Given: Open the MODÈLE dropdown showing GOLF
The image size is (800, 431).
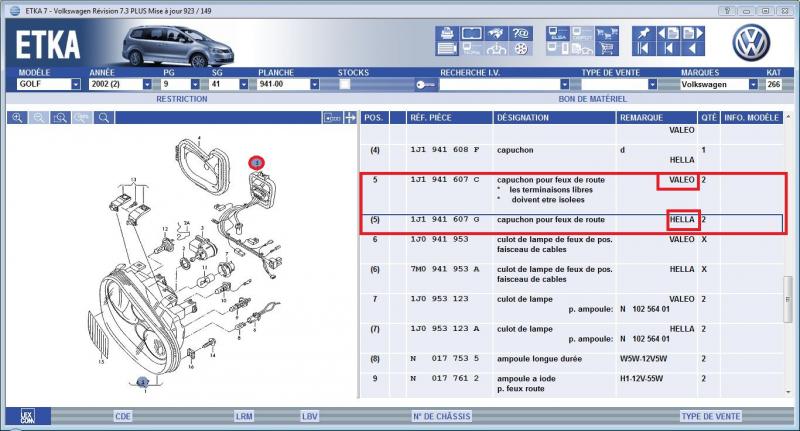Looking at the screenshot, I should point(76,84).
